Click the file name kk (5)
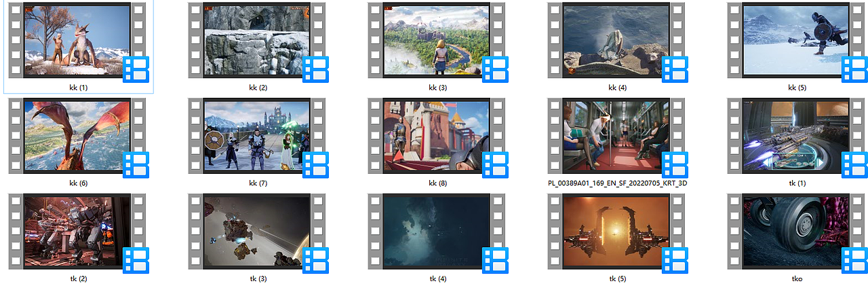Viewport: 868px width, 290px height. 797,88
